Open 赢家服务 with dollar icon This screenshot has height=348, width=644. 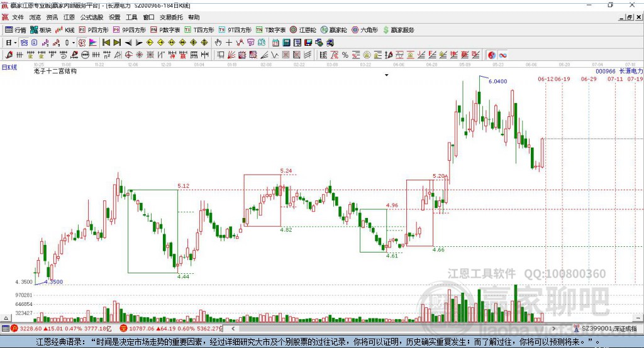point(398,30)
